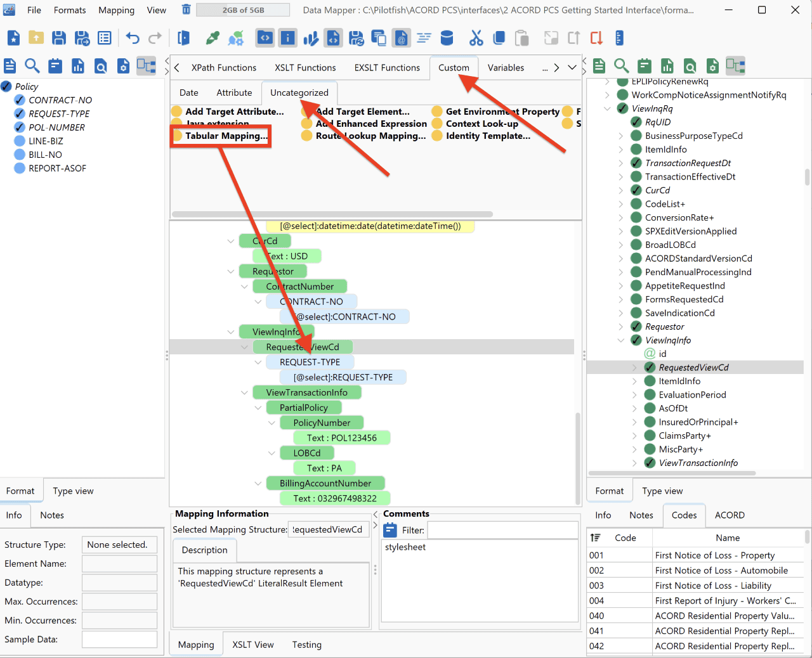This screenshot has width=812, height=658.
Task: Open the XSLT View tab
Action: [x=253, y=645]
